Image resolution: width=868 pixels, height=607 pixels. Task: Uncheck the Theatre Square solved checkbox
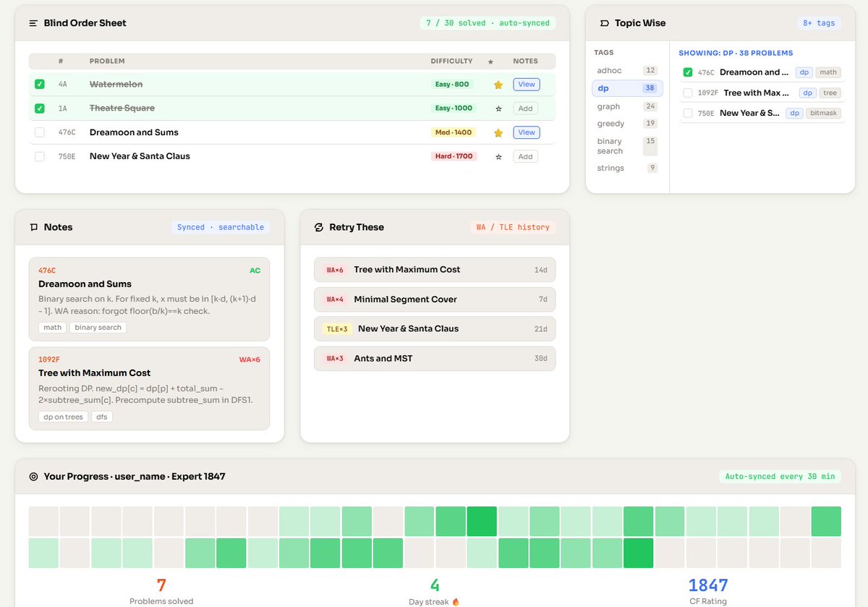coord(40,109)
